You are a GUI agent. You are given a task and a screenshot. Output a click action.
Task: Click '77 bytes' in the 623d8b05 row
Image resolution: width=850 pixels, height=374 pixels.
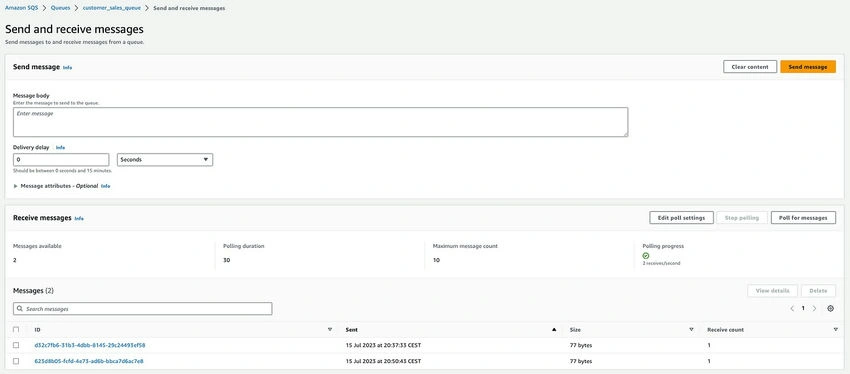click(x=581, y=361)
